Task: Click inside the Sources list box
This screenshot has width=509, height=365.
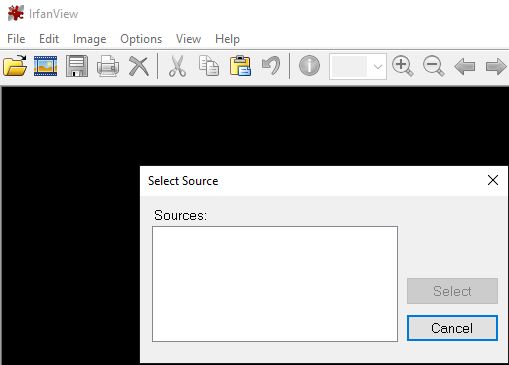Action: pyautogui.click(x=275, y=284)
